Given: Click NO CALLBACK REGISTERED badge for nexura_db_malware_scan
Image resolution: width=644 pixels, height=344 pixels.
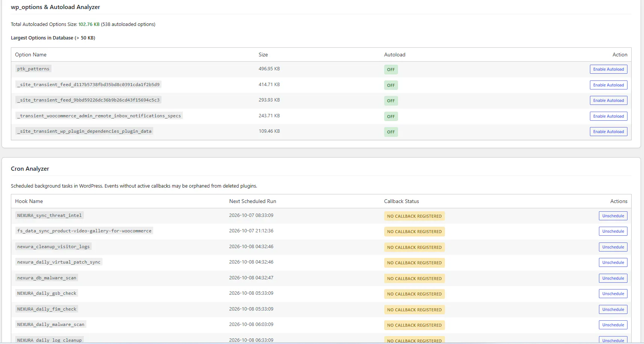Looking at the screenshot, I should 414,279.
